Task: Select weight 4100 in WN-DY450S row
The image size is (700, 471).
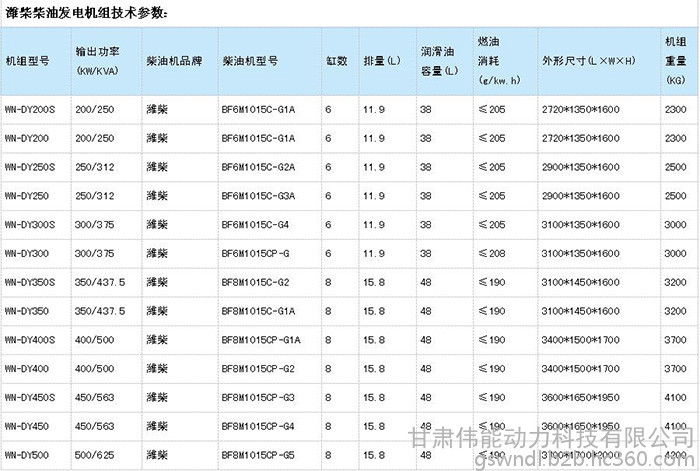Action: pyautogui.click(x=675, y=397)
